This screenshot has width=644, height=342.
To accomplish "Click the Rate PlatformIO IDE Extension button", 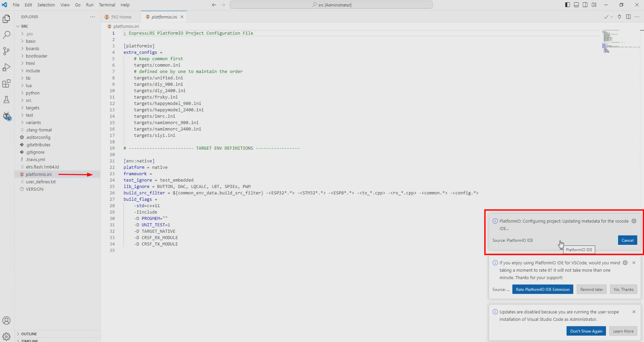I will [542, 290].
